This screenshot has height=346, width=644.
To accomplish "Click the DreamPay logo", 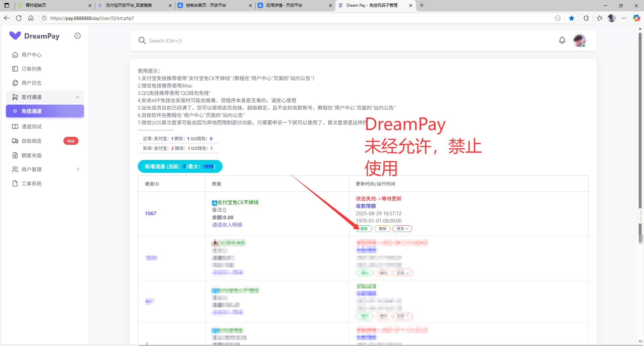I will tap(34, 36).
